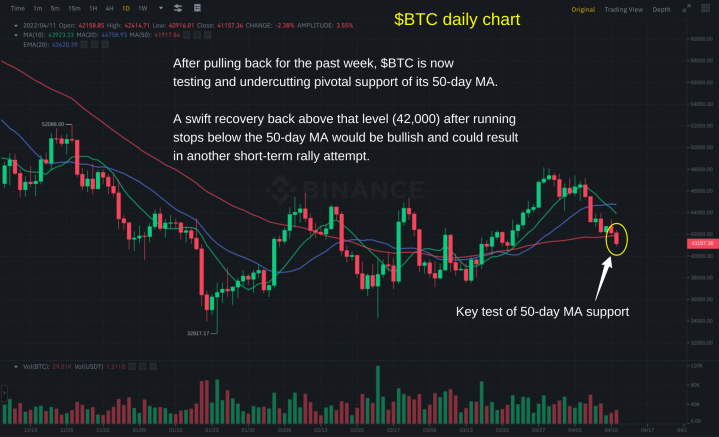This screenshot has height=437, width=719.
Task: Open the chart indicator settings sliders icon
Action: [178, 8]
